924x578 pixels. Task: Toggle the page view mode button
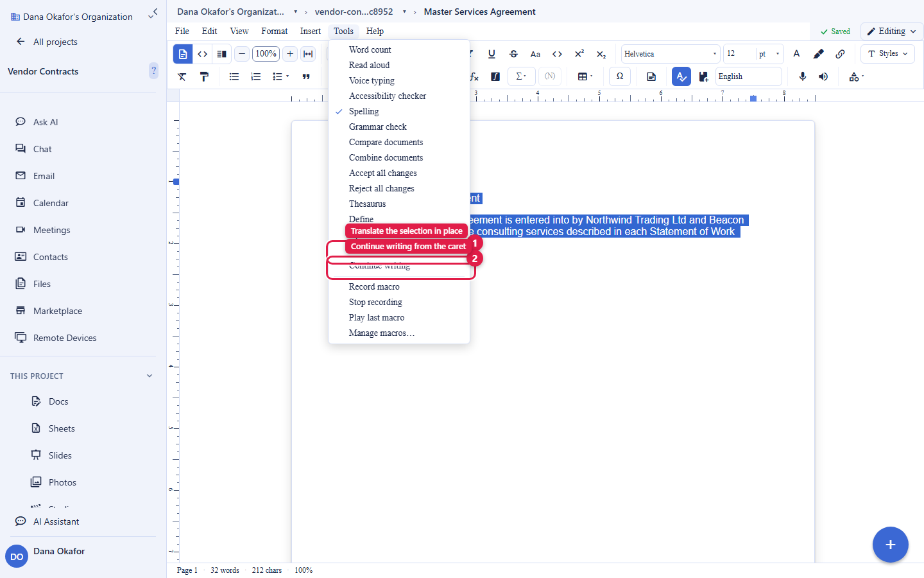click(x=183, y=54)
